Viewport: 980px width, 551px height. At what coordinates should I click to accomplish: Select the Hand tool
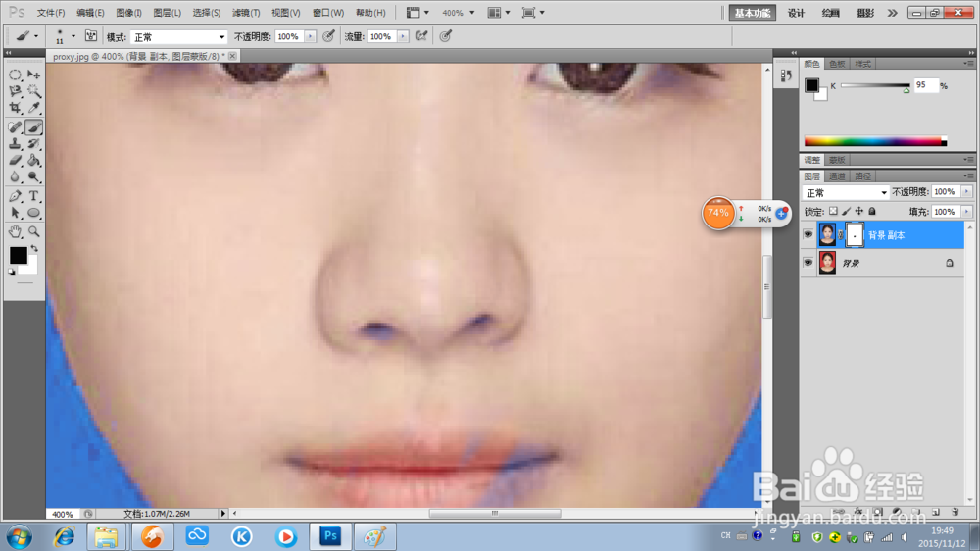pyautogui.click(x=15, y=232)
